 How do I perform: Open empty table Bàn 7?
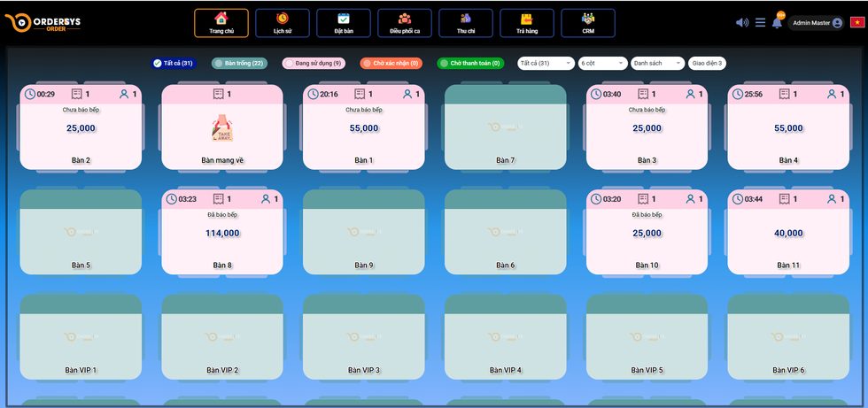coord(506,127)
